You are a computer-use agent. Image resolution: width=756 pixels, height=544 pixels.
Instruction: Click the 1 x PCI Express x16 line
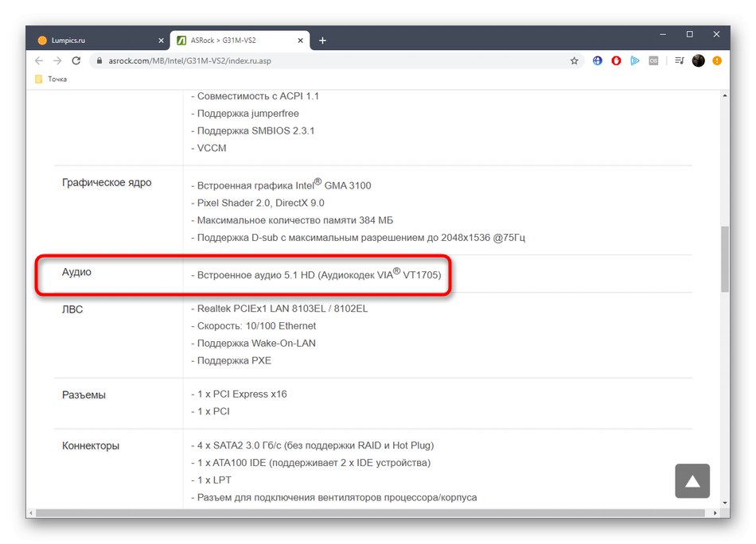239,394
